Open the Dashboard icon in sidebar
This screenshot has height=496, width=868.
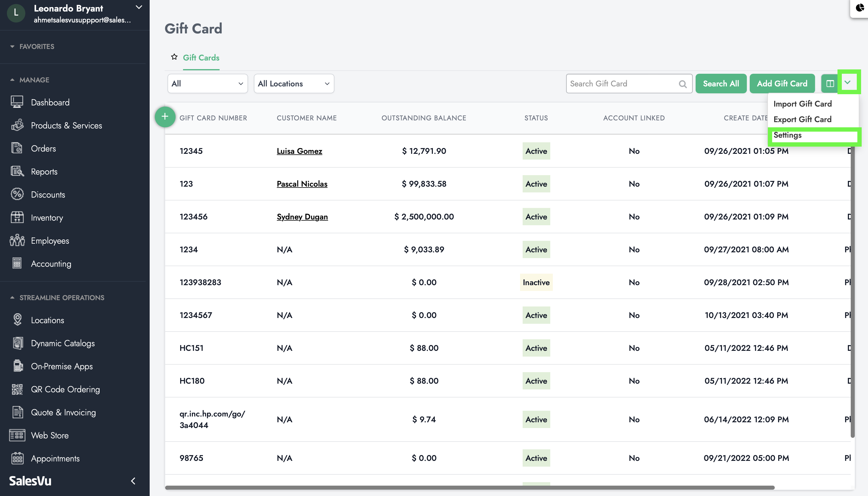pyautogui.click(x=17, y=102)
